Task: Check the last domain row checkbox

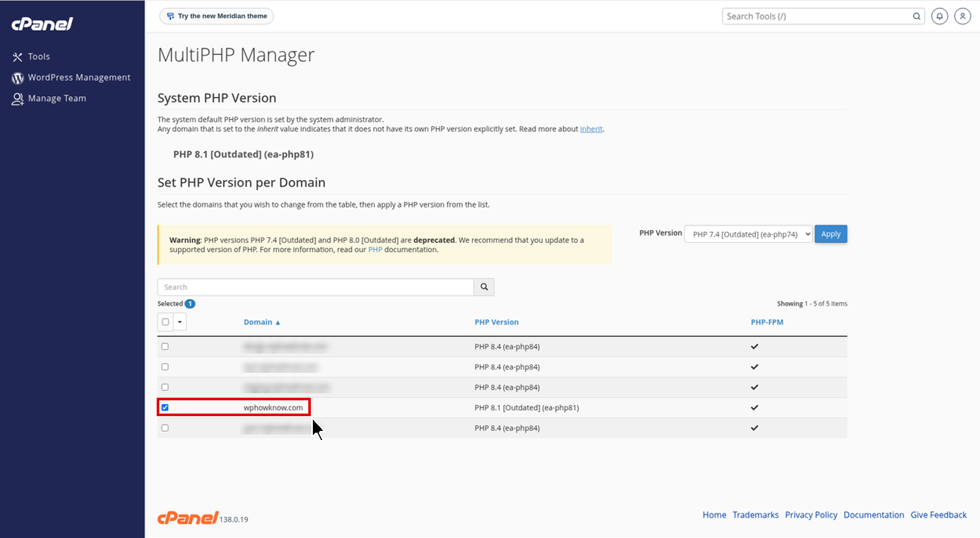Action: tap(165, 428)
